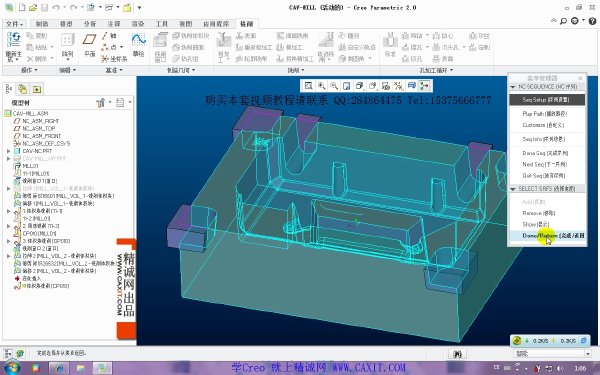Viewport: 600px width, 375px height.
Task: Click the Save icon in quick access toolbar
Action: (x=44, y=7)
